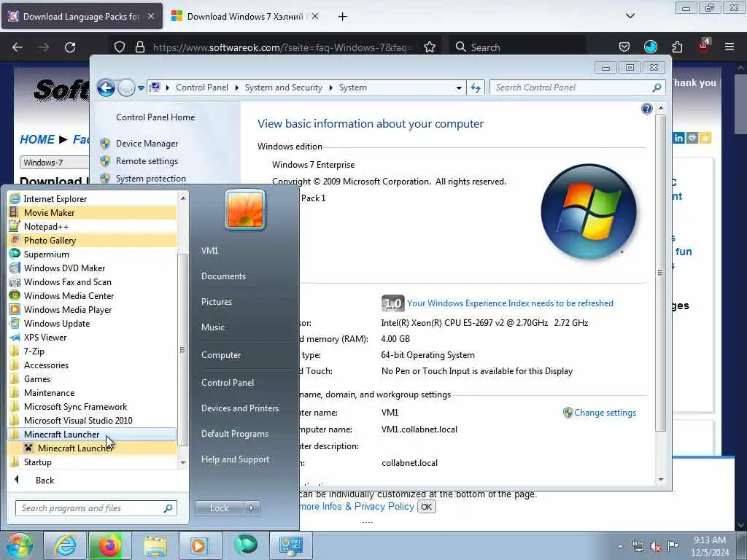Focus the Search Control Panel field
The image size is (747, 560).
[x=577, y=87]
